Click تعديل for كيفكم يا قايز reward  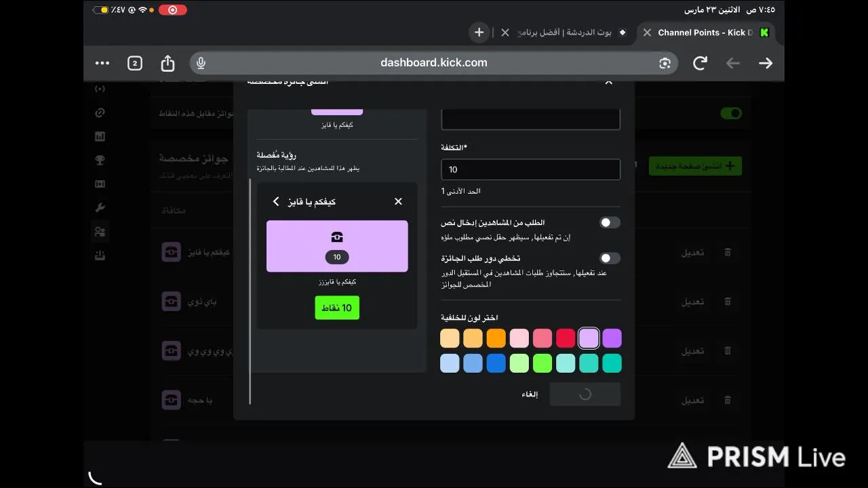coord(693,252)
